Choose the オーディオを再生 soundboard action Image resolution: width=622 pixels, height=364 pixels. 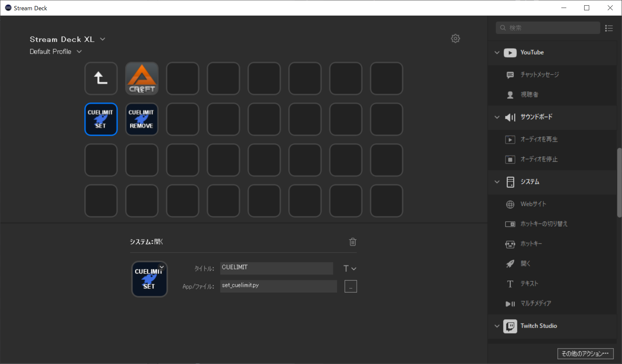click(x=539, y=139)
